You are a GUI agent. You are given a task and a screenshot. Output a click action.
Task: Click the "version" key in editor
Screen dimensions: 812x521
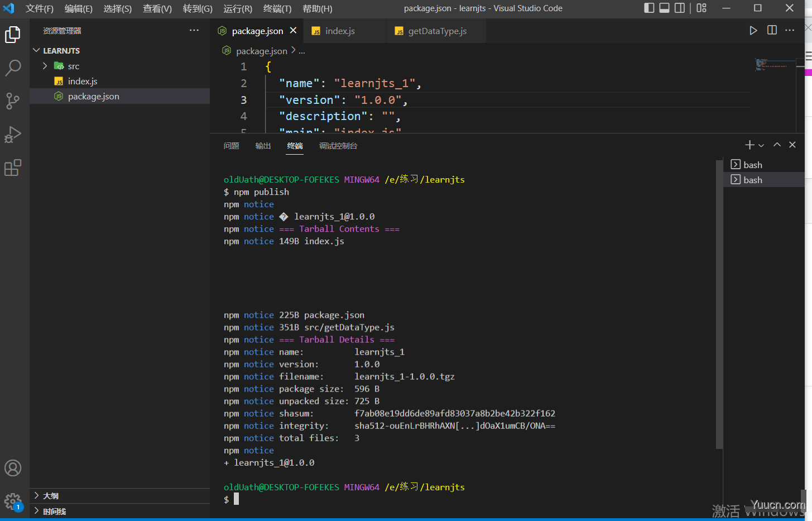coord(309,100)
